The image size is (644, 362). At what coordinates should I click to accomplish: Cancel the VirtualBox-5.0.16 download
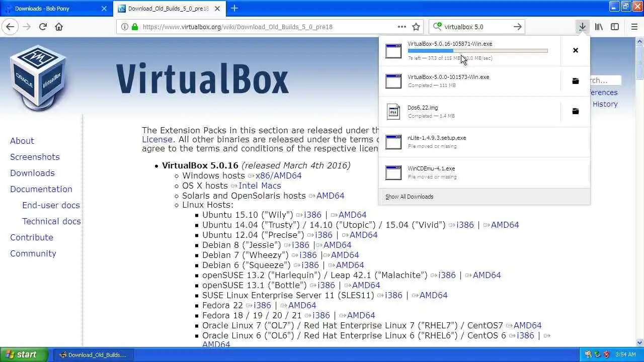click(576, 50)
